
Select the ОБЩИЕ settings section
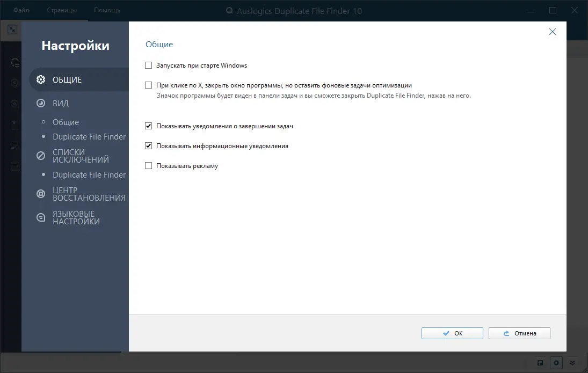coord(79,79)
